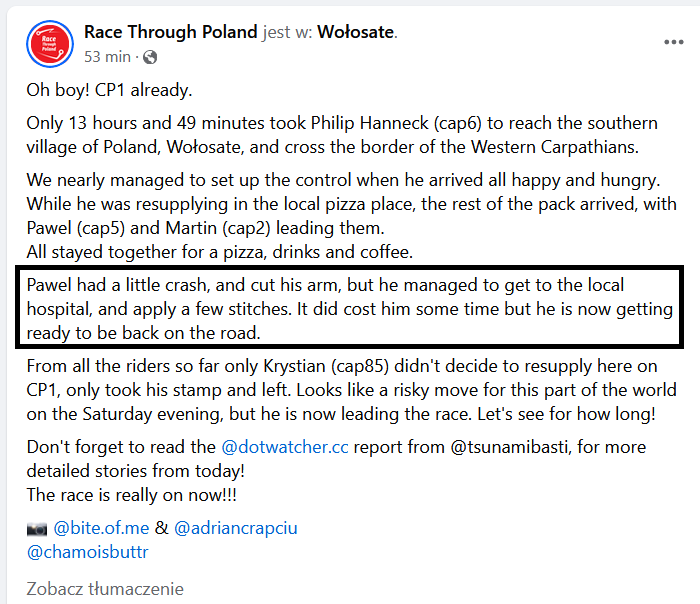Open the Wołosate location link
This screenshot has height=604, width=700.
pos(356,32)
